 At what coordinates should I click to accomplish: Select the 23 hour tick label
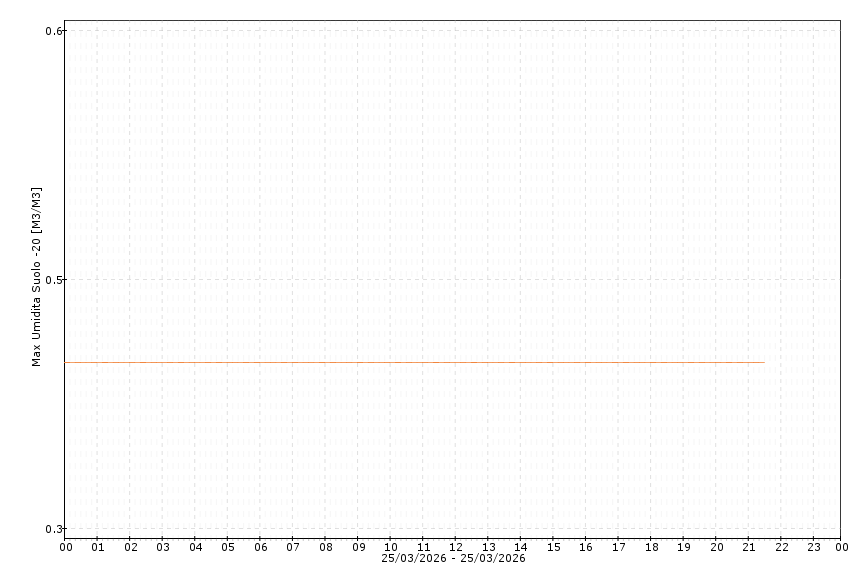814,547
